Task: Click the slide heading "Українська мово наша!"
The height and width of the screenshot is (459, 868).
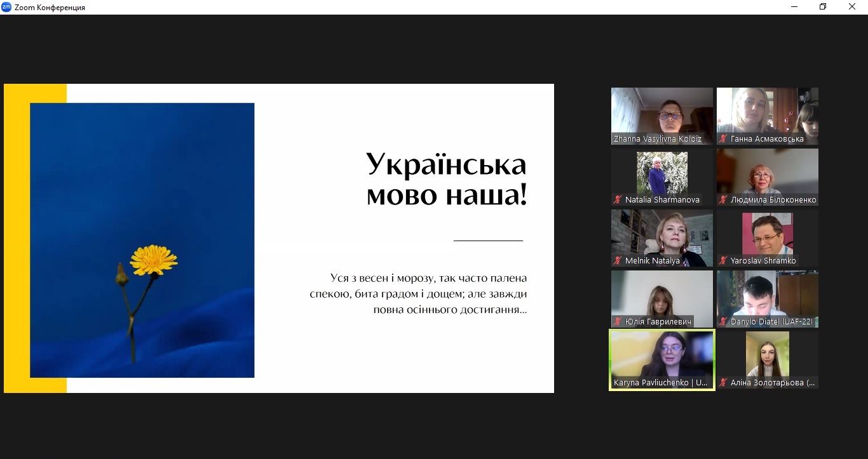Action: pos(446,180)
